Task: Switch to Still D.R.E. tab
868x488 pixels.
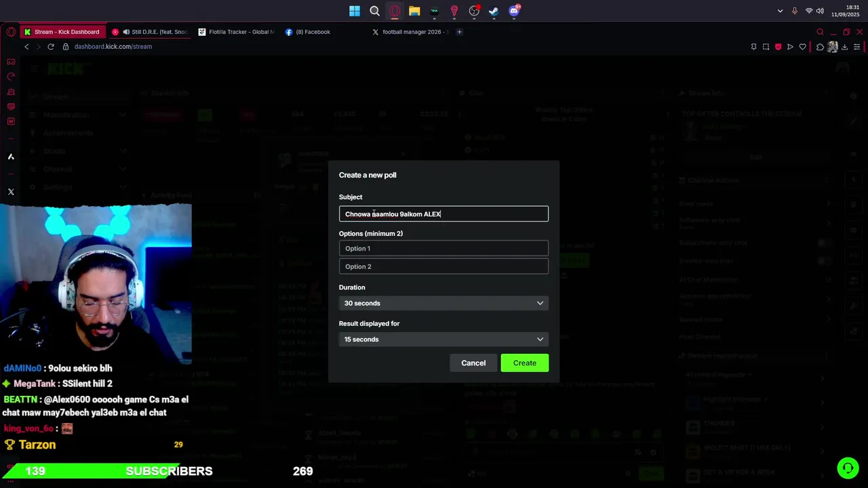Action: 149,32
